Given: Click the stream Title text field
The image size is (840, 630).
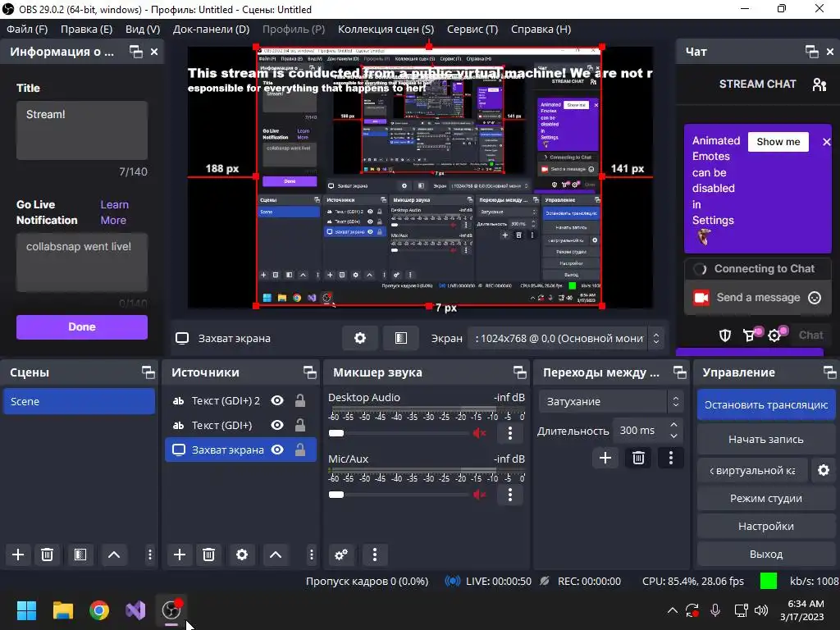Looking at the screenshot, I should (x=82, y=130).
